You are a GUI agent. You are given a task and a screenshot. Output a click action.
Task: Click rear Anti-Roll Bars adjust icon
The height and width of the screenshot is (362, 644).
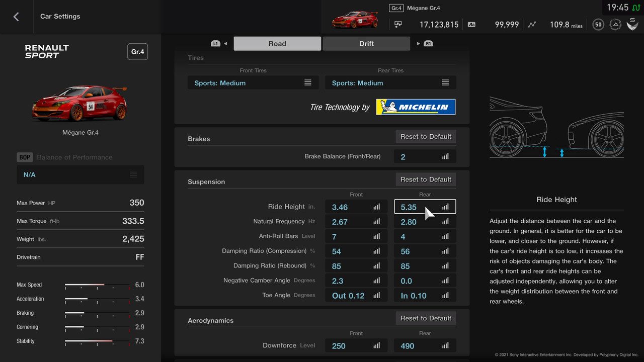coord(445,236)
